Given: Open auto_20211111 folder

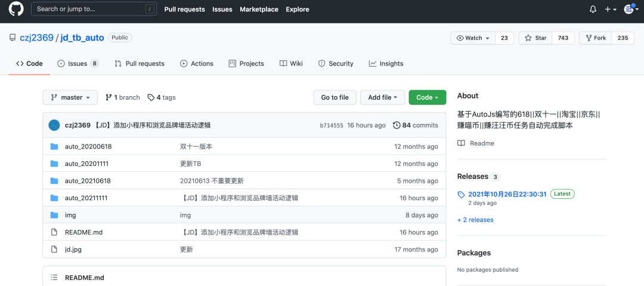Looking at the screenshot, I should tap(86, 198).
